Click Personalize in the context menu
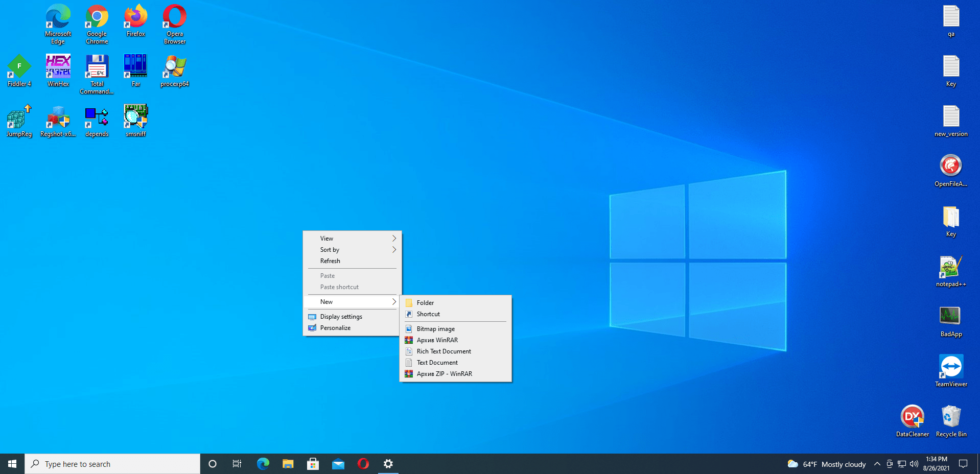The width and height of the screenshot is (980, 474). coord(335,328)
